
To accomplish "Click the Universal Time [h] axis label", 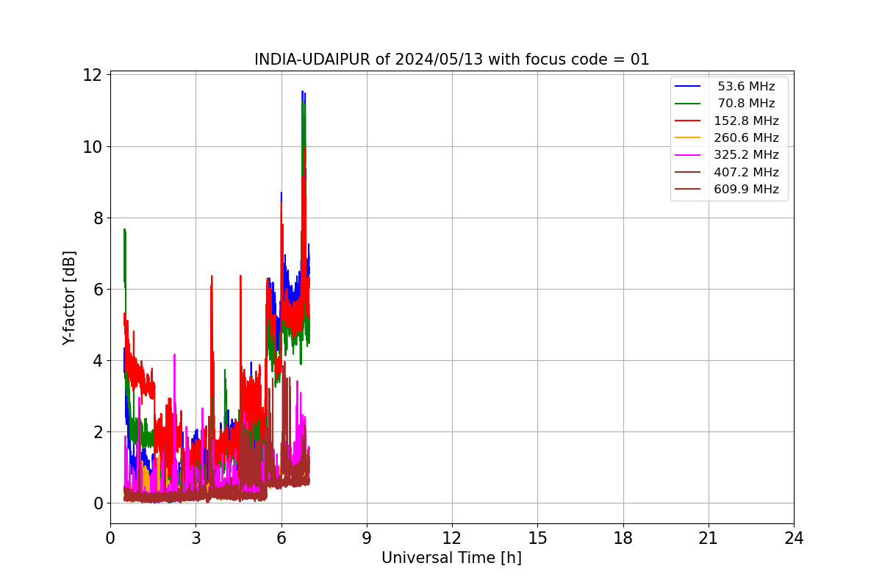I will (x=451, y=558).
